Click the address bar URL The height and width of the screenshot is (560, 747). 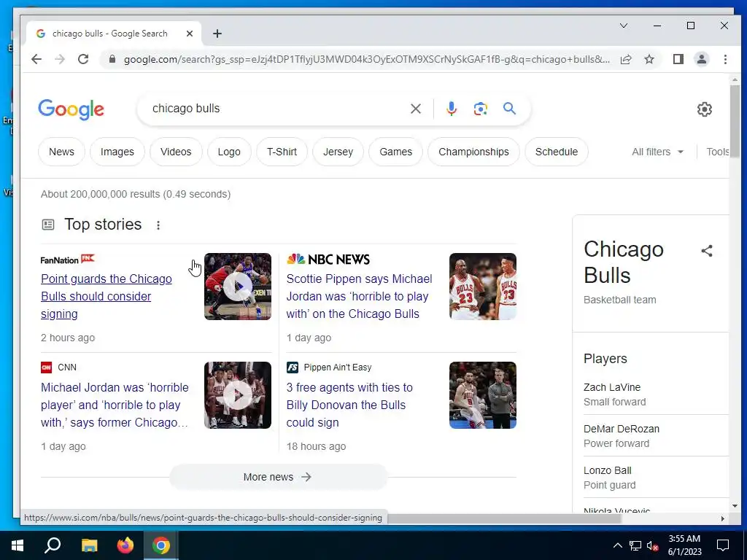[x=367, y=60]
